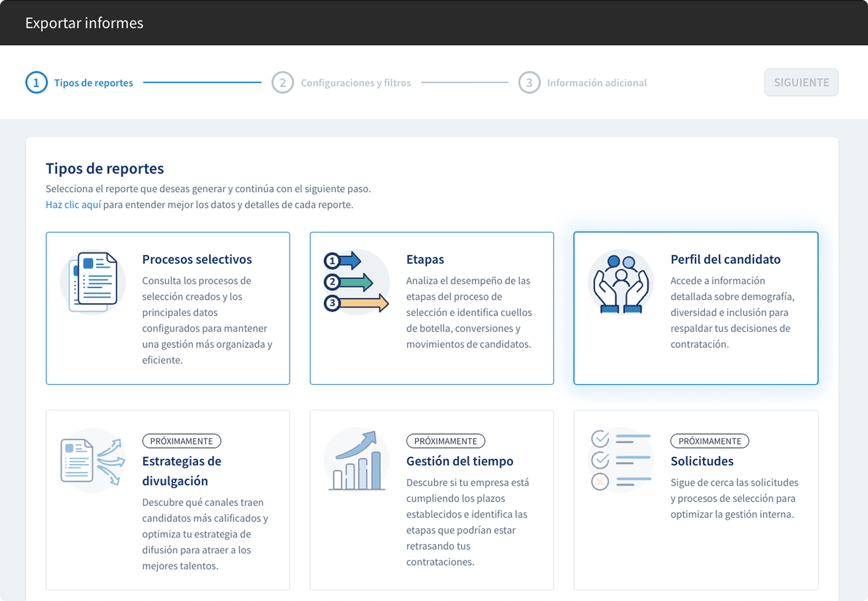Open the Información adicional step
Image resolution: width=868 pixels, height=601 pixels.
pos(597,83)
